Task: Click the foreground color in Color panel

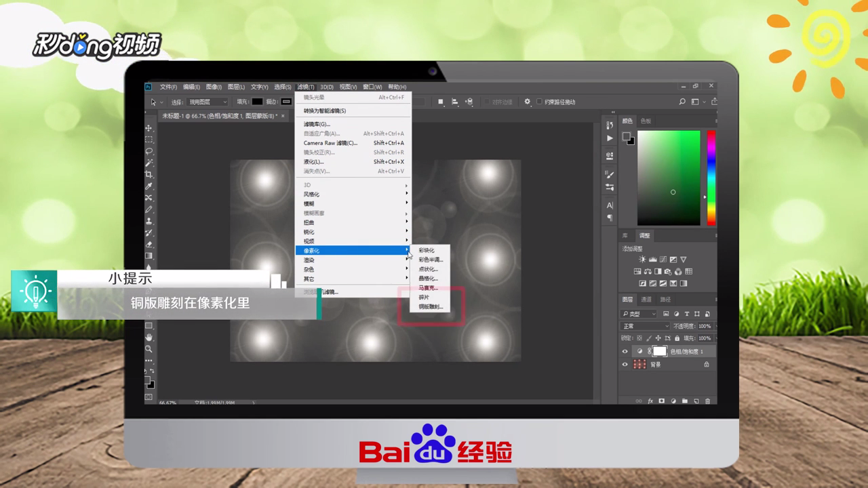Action: 626,136
